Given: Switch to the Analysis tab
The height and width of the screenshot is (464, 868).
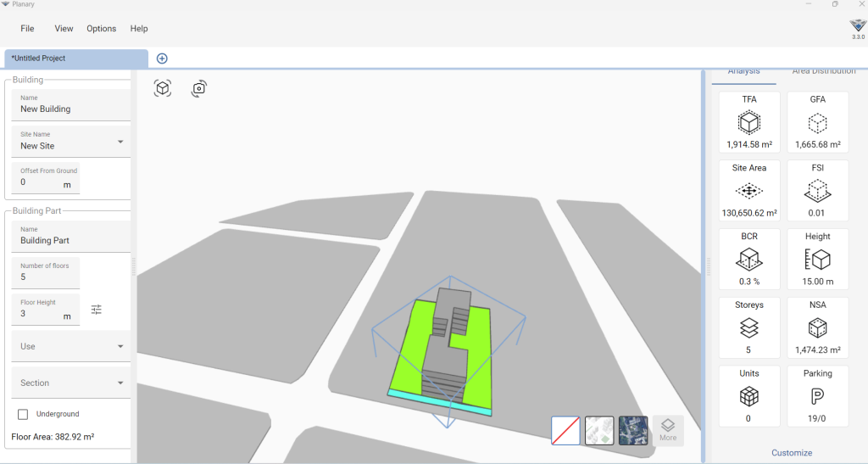Looking at the screenshot, I should pos(744,73).
